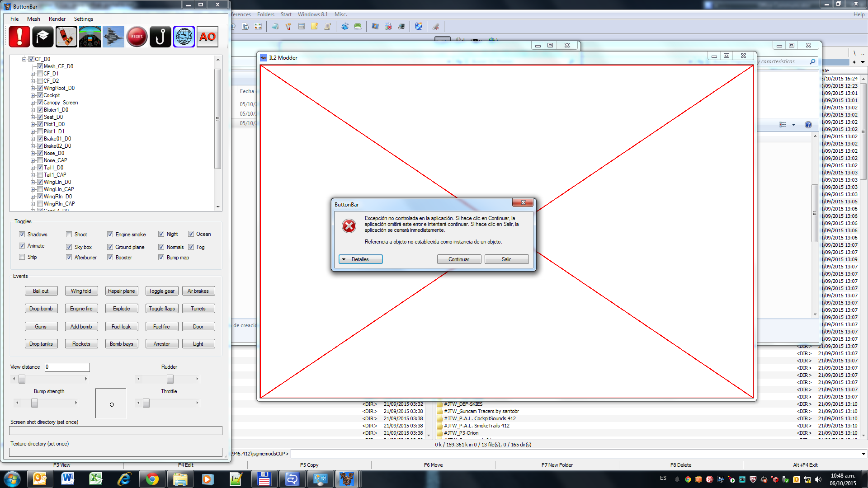Click Continuar in the error dialog
This screenshot has width=868, height=488.
459,259
